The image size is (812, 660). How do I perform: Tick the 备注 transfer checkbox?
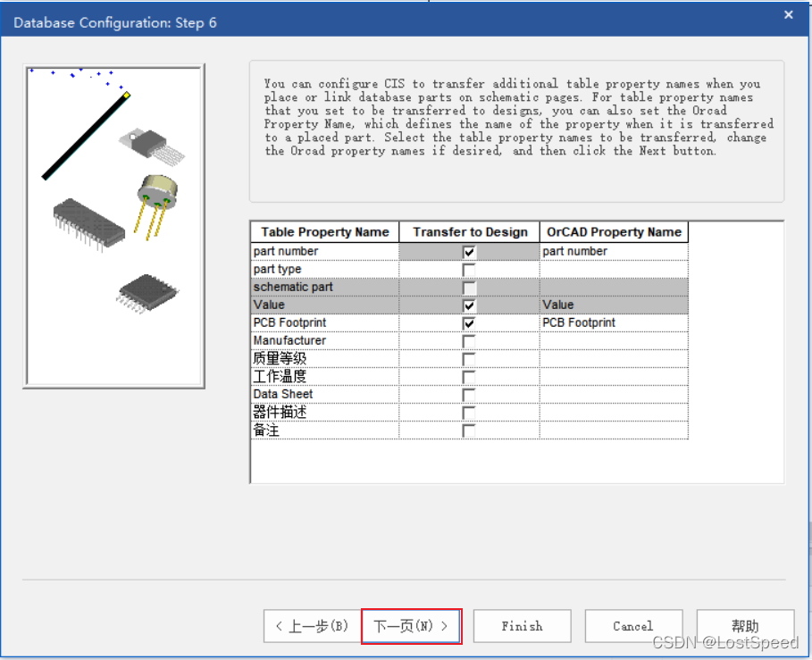point(469,430)
